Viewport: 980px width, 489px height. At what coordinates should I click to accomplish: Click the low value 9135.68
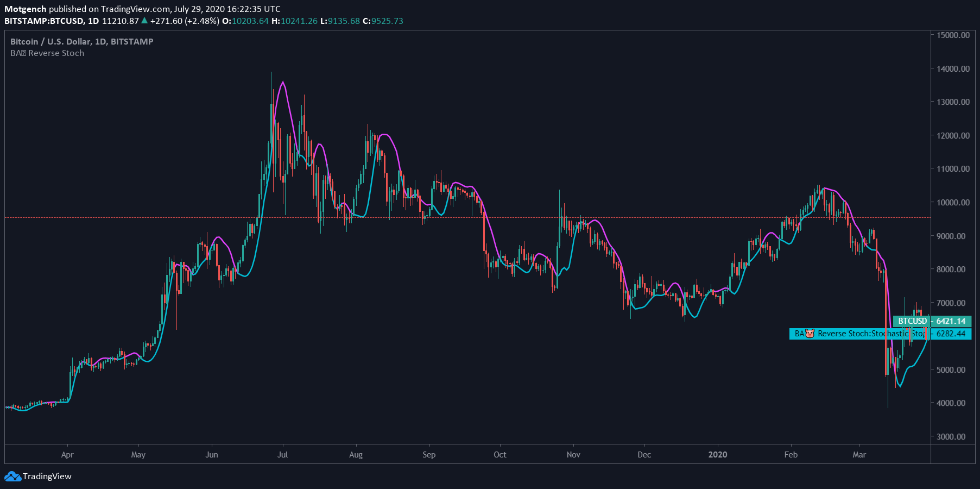pyautogui.click(x=344, y=21)
